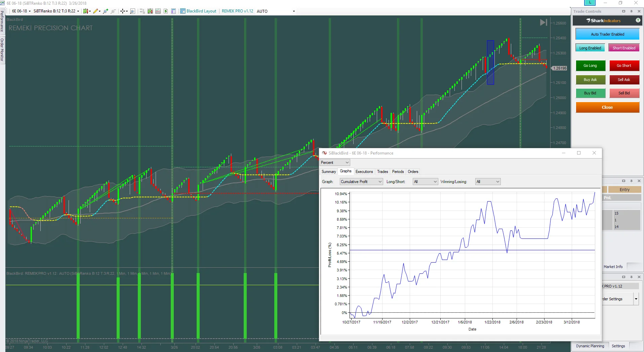Jump to latest bar arrow on chart
The image size is (644, 352).
pos(544,23)
